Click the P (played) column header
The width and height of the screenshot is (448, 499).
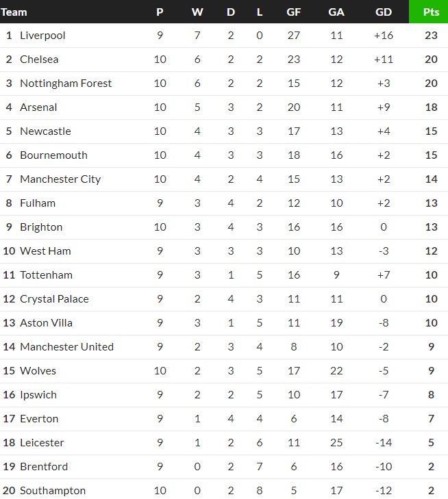(x=160, y=12)
